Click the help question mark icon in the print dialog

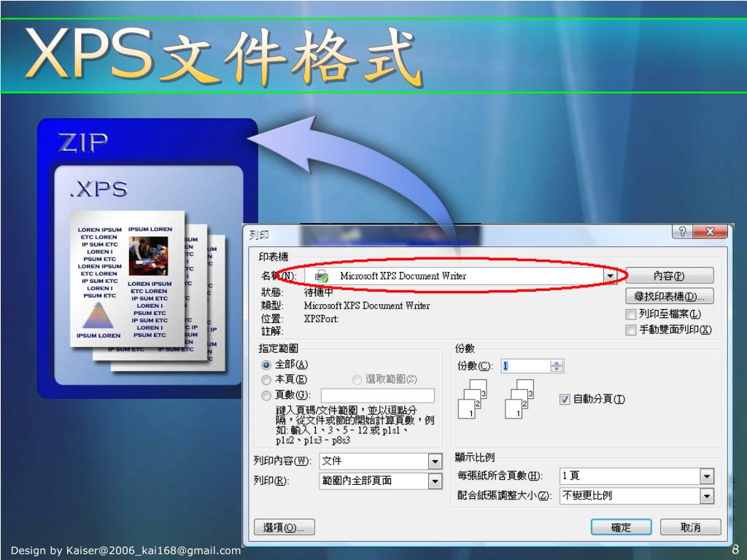click(x=682, y=231)
